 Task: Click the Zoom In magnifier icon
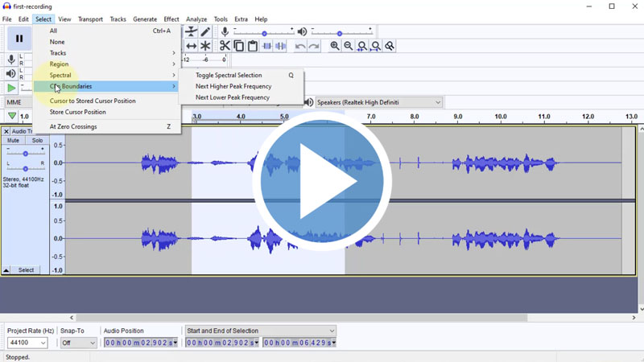coord(335,46)
